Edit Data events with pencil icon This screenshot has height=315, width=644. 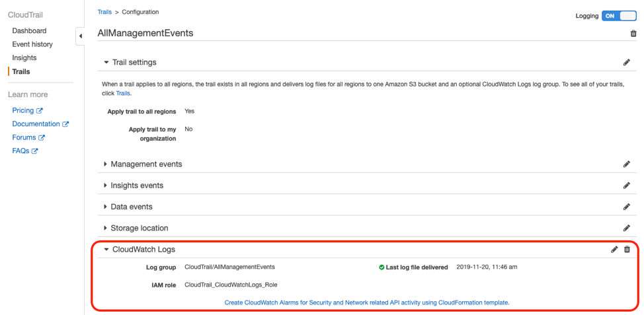tap(626, 206)
